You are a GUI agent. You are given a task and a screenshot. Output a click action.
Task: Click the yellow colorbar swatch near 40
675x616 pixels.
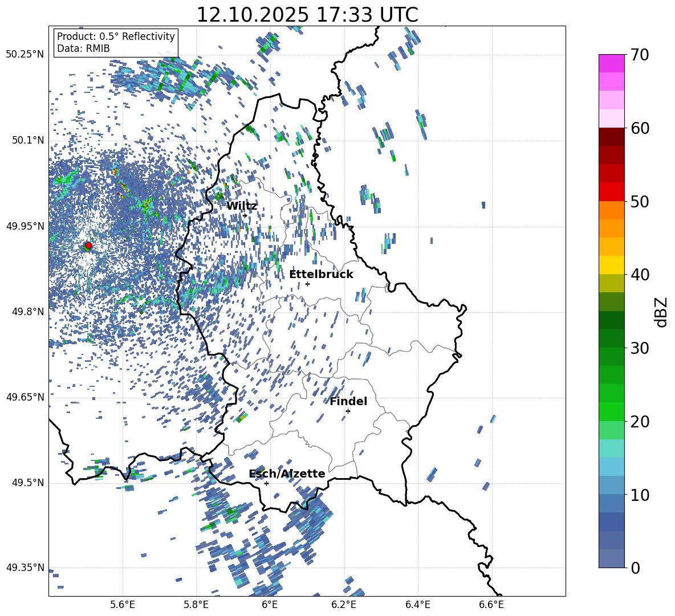pos(612,265)
